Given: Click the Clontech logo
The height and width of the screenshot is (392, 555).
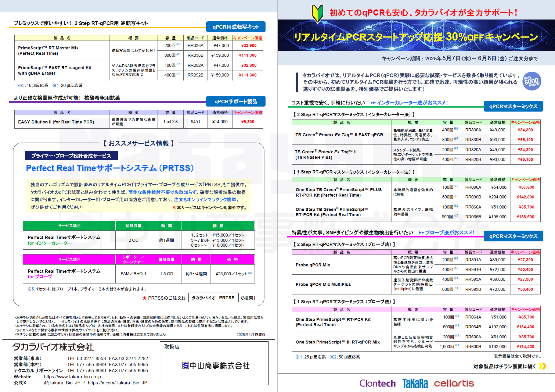Looking at the screenshot, I should click(377, 383).
